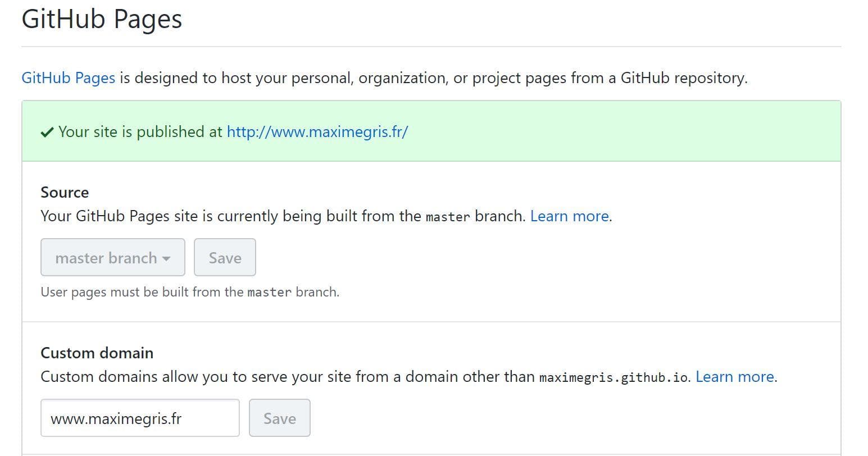868x456 pixels.
Task: Click Learn more link in Custom domain section
Action: [x=735, y=377]
